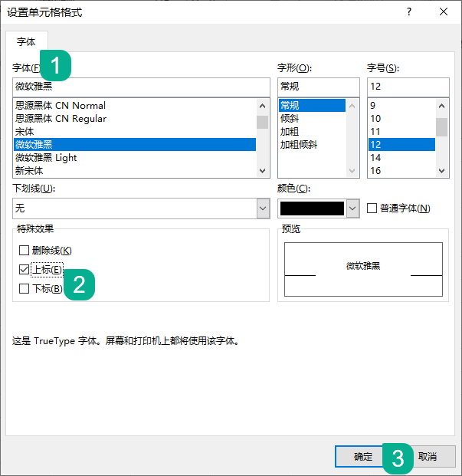Select 加粗 font style
462x476 pixels.
tap(312, 131)
